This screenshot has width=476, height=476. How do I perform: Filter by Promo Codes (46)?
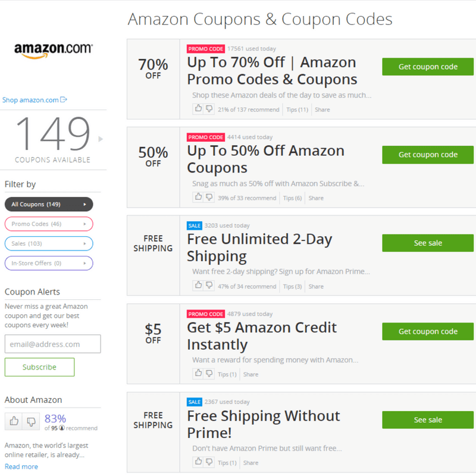[49, 224]
